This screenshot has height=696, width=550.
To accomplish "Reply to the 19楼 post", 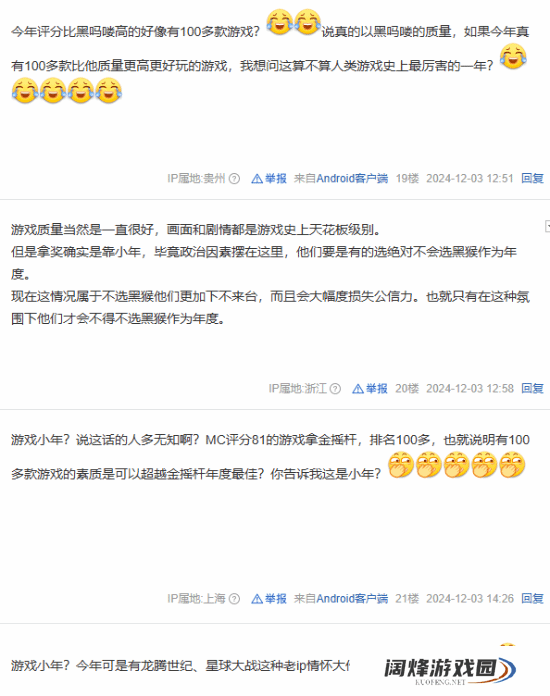I will (x=532, y=178).
